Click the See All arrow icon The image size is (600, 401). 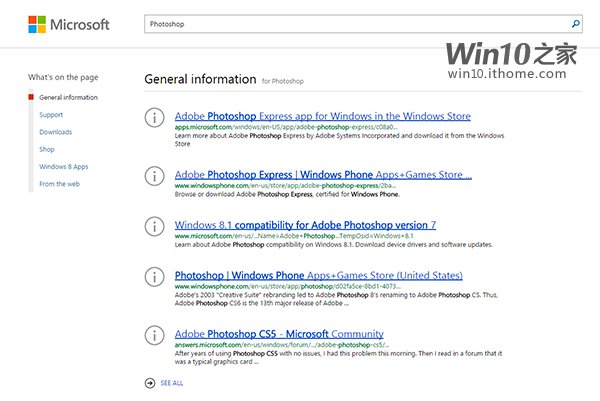coord(150,383)
